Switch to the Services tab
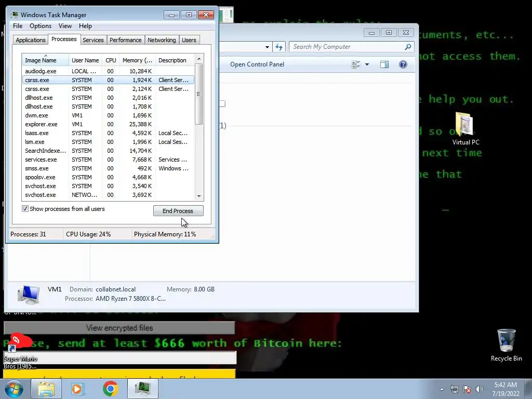This screenshot has height=399, width=532. [93, 40]
